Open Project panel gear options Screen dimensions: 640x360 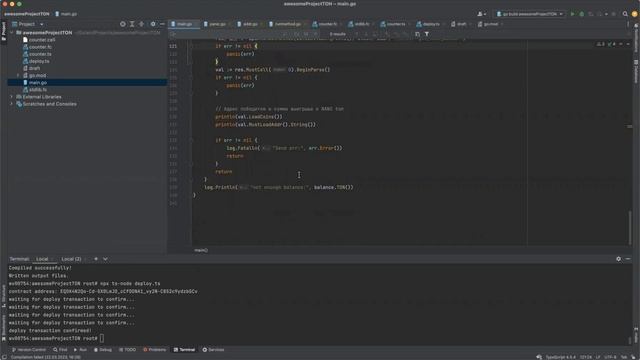coord(153,24)
